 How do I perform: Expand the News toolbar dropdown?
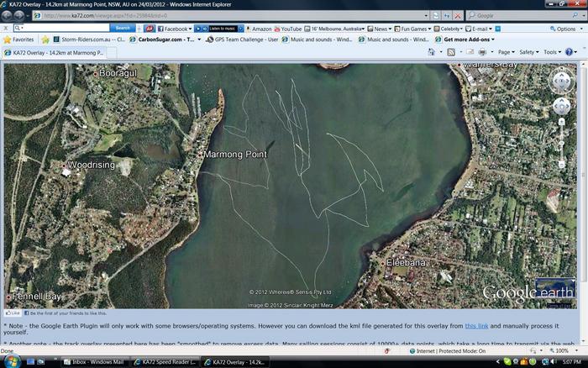(x=382, y=29)
